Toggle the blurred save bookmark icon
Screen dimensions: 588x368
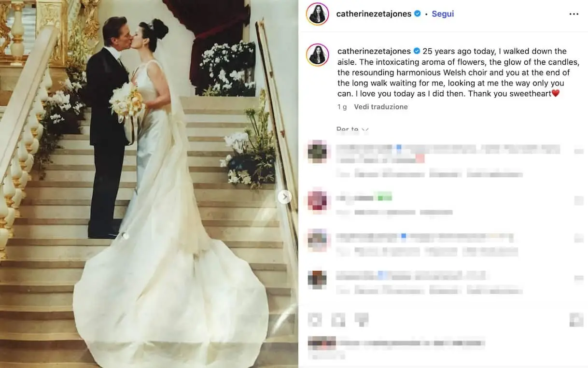coord(576,319)
